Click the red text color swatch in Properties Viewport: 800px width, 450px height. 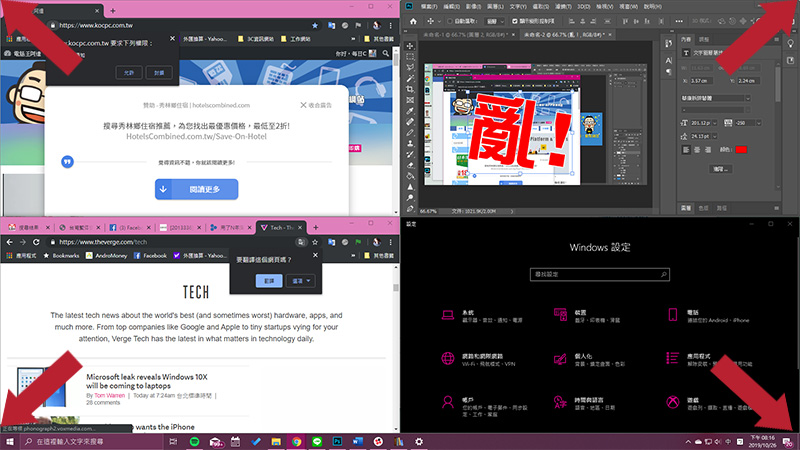point(741,149)
